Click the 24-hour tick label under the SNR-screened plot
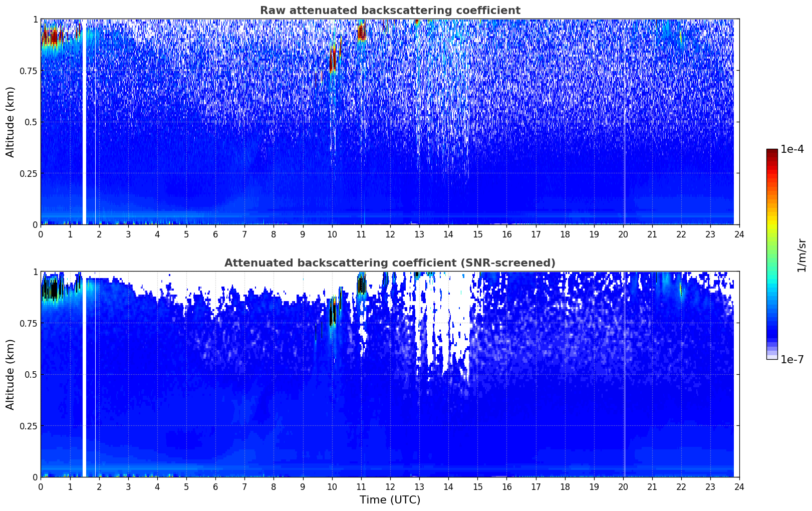The image size is (812, 511). 739,487
